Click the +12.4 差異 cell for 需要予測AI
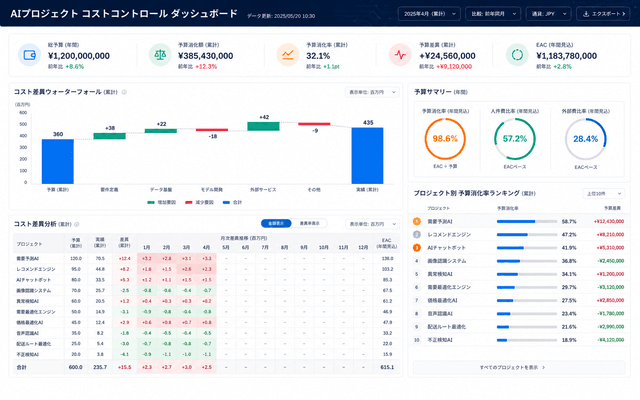This screenshot has height=400, width=640. pyautogui.click(x=124, y=258)
